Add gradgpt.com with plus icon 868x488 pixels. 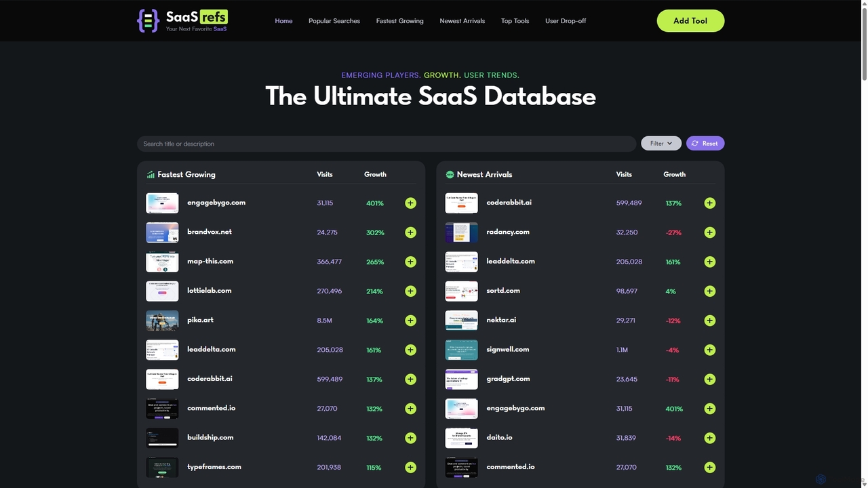(709, 380)
